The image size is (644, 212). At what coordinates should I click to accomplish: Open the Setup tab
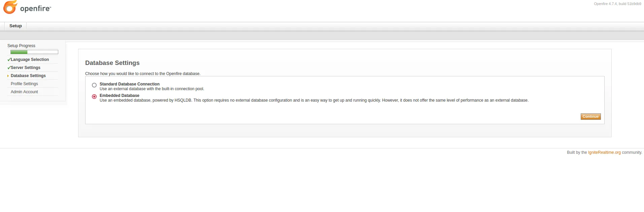pyautogui.click(x=15, y=26)
